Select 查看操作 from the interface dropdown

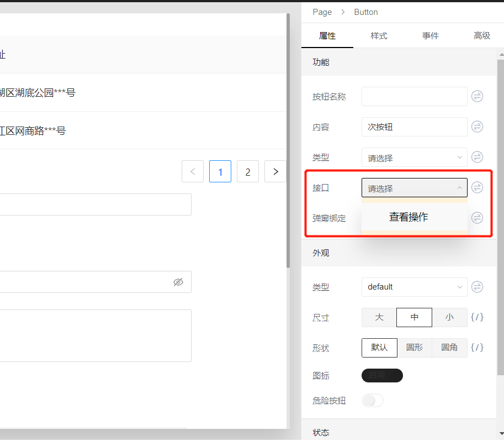408,217
